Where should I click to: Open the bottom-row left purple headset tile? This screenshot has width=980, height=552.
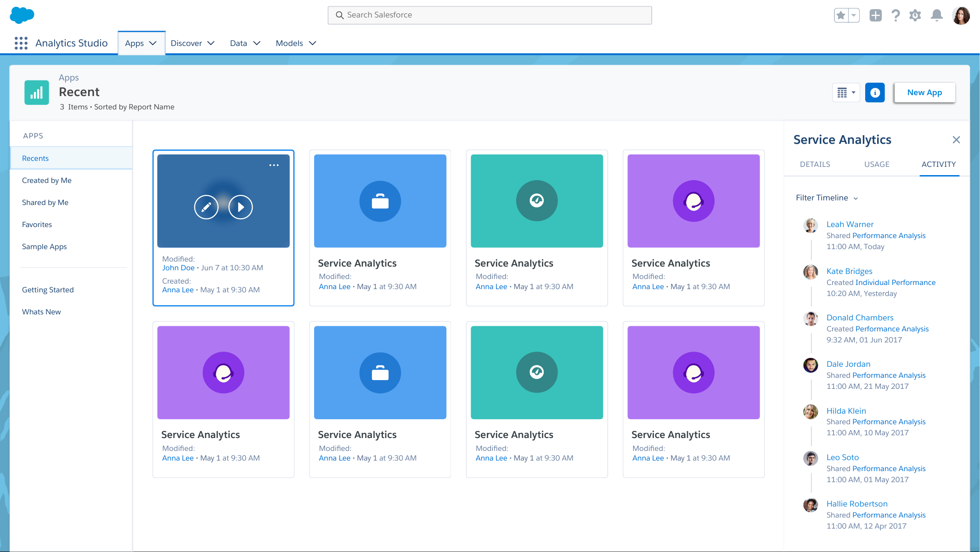coord(223,372)
